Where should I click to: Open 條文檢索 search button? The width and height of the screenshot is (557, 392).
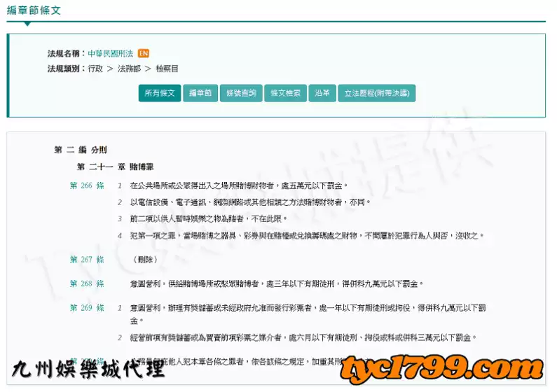[x=285, y=93]
